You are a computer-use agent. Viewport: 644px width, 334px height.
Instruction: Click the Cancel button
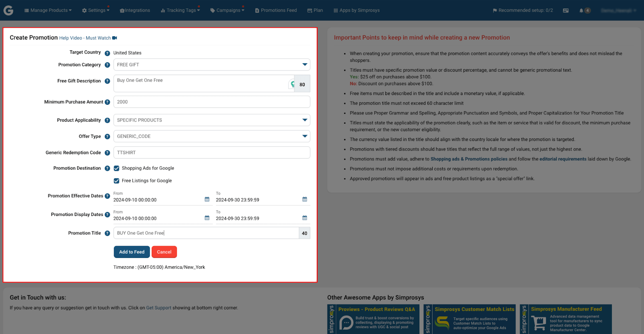[x=164, y=252]
